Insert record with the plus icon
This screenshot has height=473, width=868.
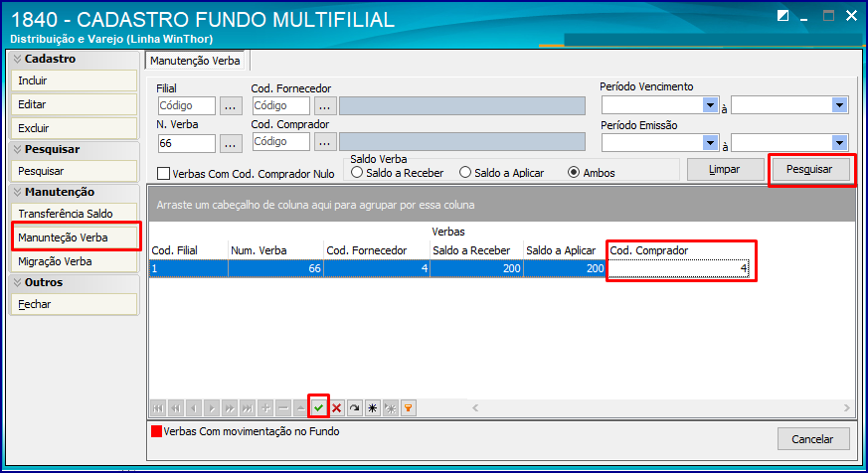point(265,408)
